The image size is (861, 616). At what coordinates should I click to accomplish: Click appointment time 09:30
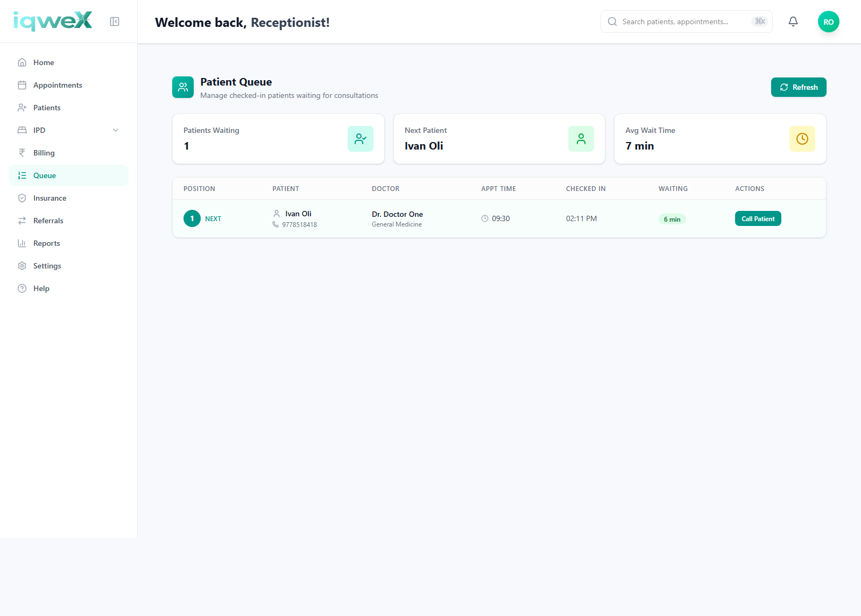pos(501,218)
